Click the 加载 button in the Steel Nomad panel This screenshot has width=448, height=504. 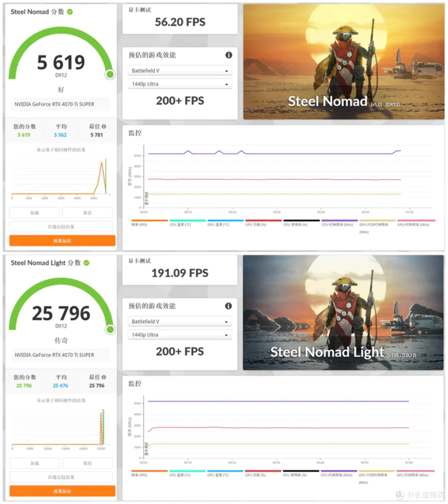click(x=35, y=213)
